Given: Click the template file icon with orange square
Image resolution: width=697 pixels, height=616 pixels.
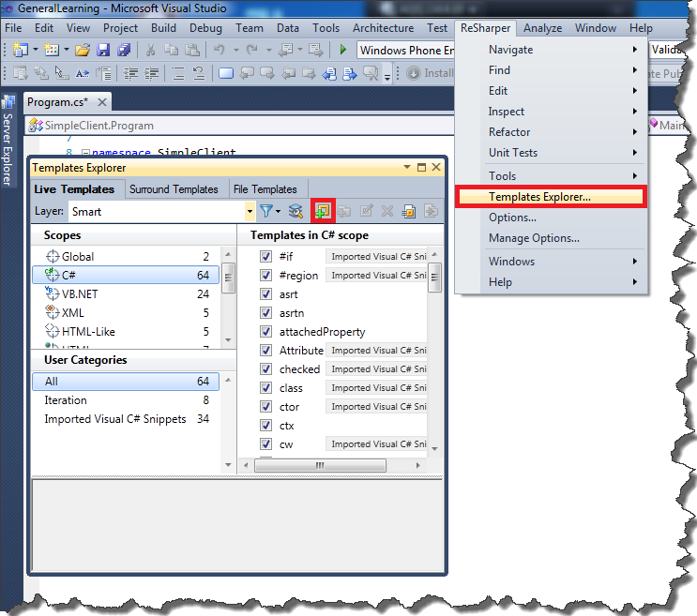Looking at the screenshot, I should [x=408, y=211].
